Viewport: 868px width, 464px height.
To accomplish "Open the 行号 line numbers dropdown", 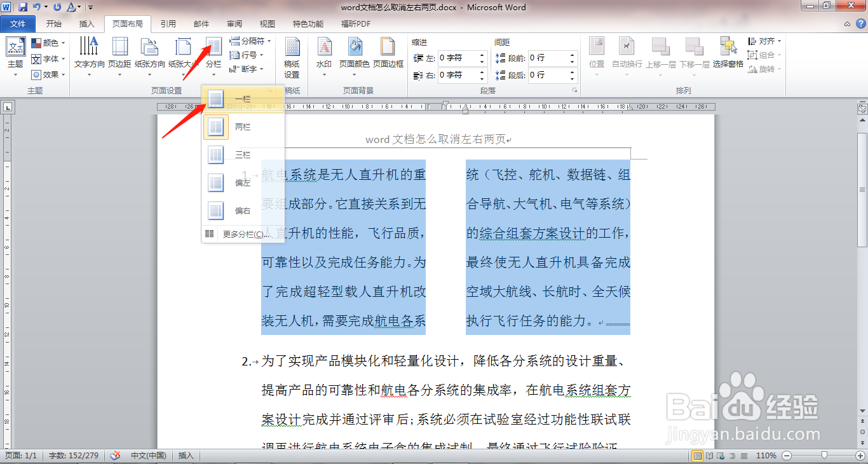I will click(246, 55).
